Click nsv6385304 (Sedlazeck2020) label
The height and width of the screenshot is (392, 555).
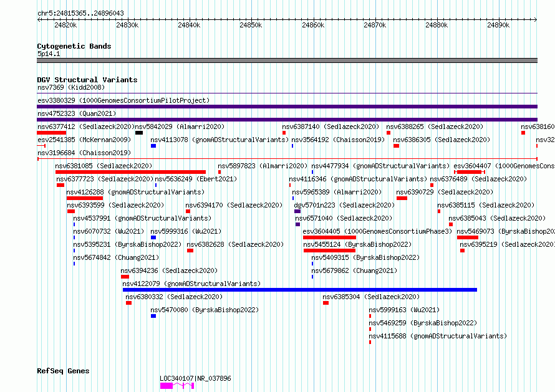tap(371, 297)
